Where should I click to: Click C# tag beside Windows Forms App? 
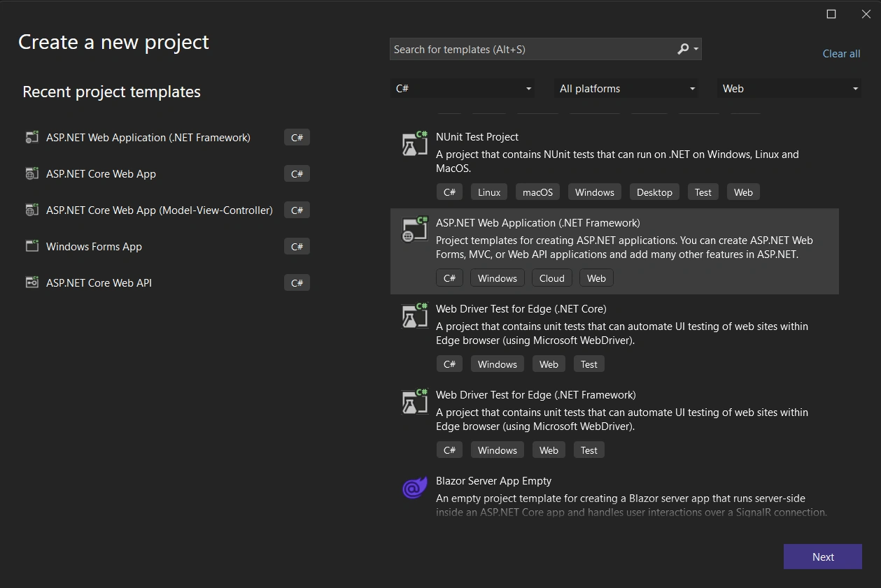(x=297, y=247)
